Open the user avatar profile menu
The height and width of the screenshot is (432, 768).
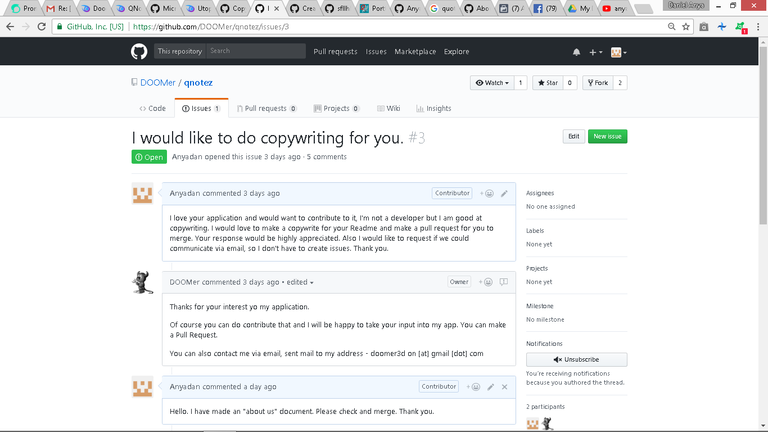tap(619, 52)
